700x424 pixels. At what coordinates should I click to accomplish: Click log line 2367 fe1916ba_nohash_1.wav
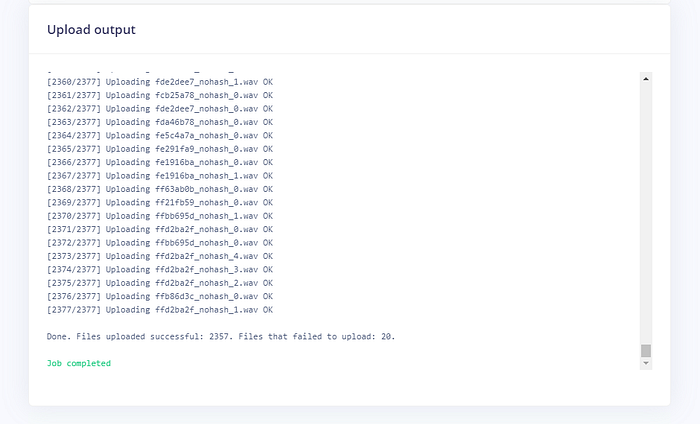160,176
